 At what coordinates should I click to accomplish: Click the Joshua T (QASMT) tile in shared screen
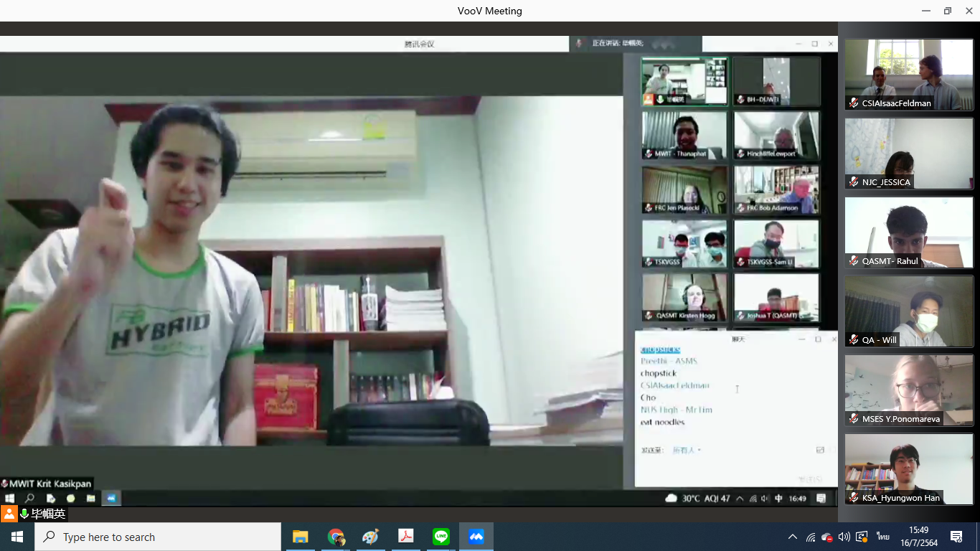776,298
